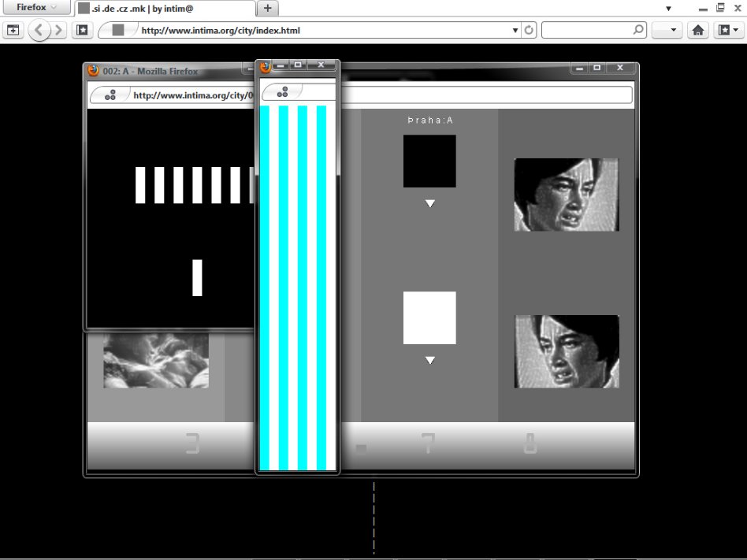Open the Firefox application menu button

(x=37, y=7)
